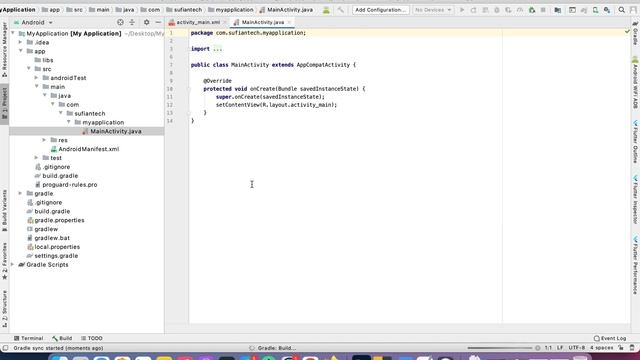Image resolution: width=640 pixels, height=360 pixels.
Task: Click the myapplication breadcrumb
Action: coord(231,10)
